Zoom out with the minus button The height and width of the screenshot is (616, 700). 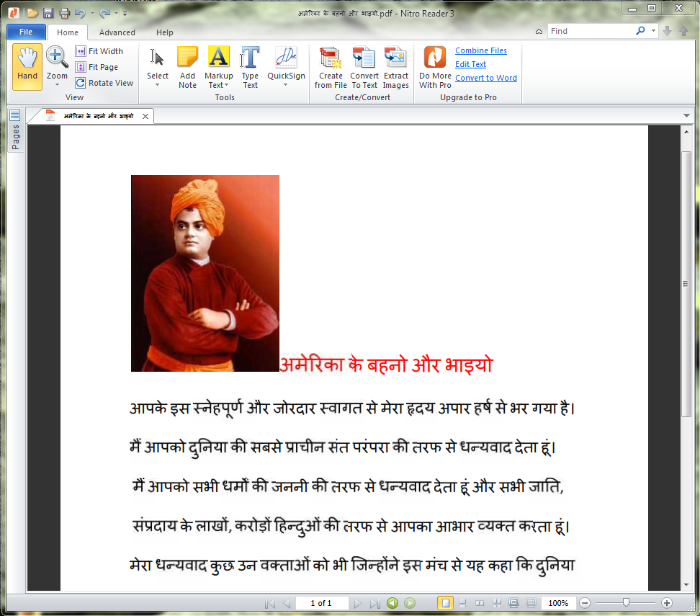585,603
